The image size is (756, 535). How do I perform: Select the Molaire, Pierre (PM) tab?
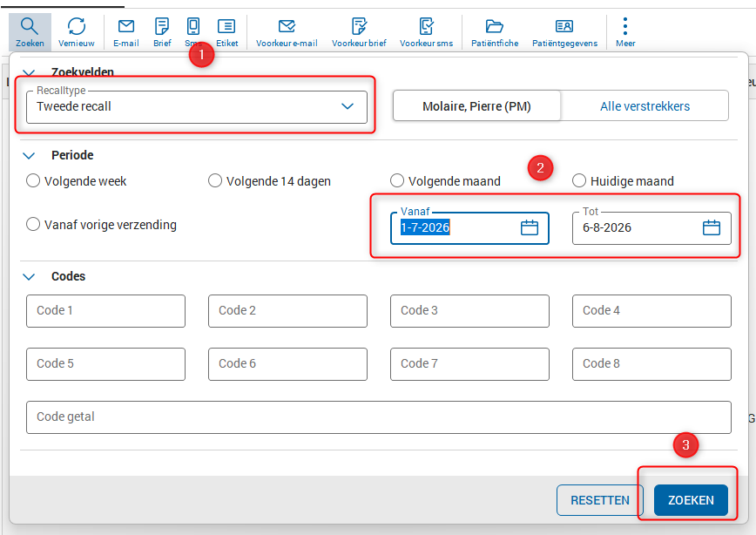(476, 106)
